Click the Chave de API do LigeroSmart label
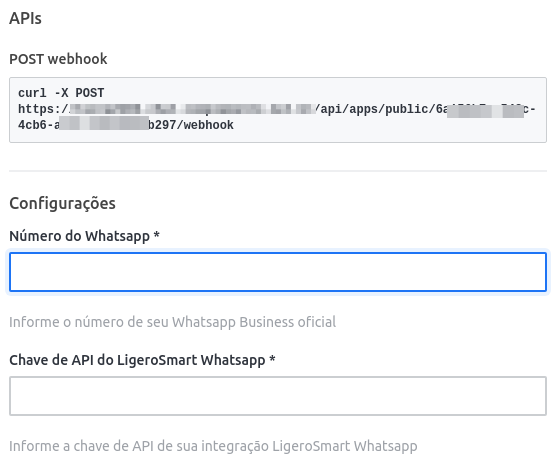 click(x=137, y=360)
